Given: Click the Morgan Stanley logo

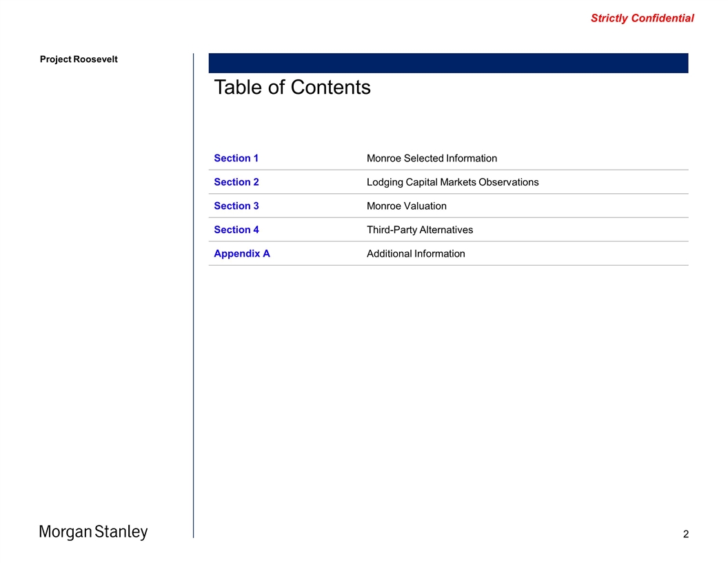Looking at the screenshot, I should [93, 532].
